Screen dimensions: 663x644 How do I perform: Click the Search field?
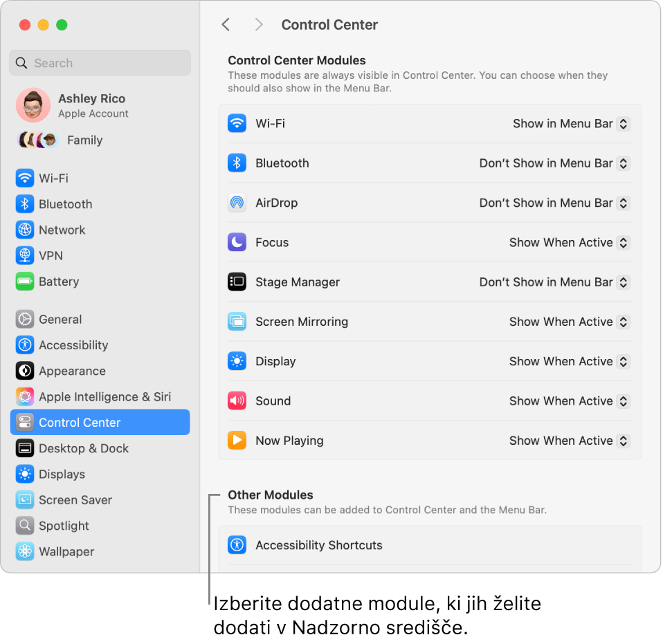(x=100, y=63)
